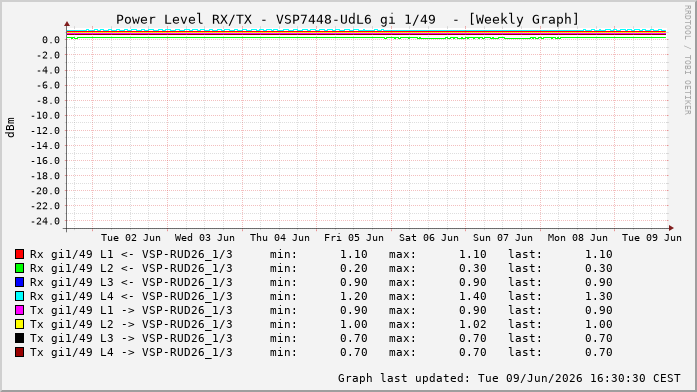Click the green Rx L2 legend swatch
This screenshot has height=392, width=697.
[20, 268]
